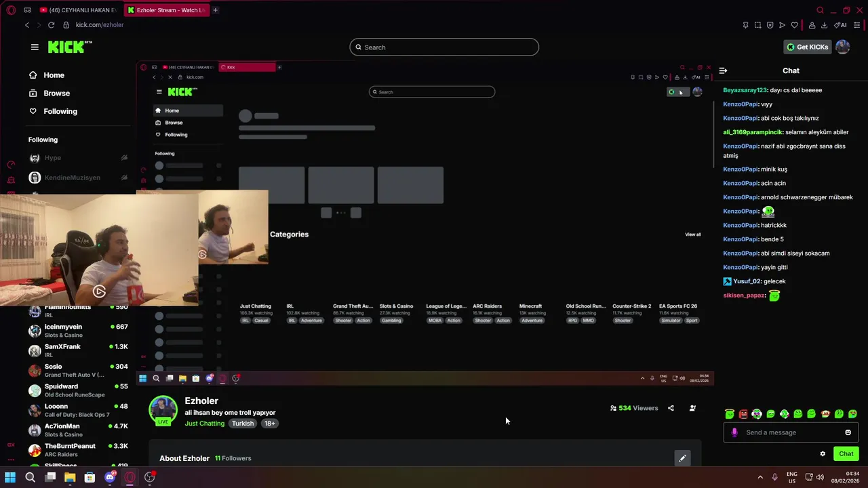Open the Kick hamburger menu
868x488 pixels.
(x=35, y=47)
